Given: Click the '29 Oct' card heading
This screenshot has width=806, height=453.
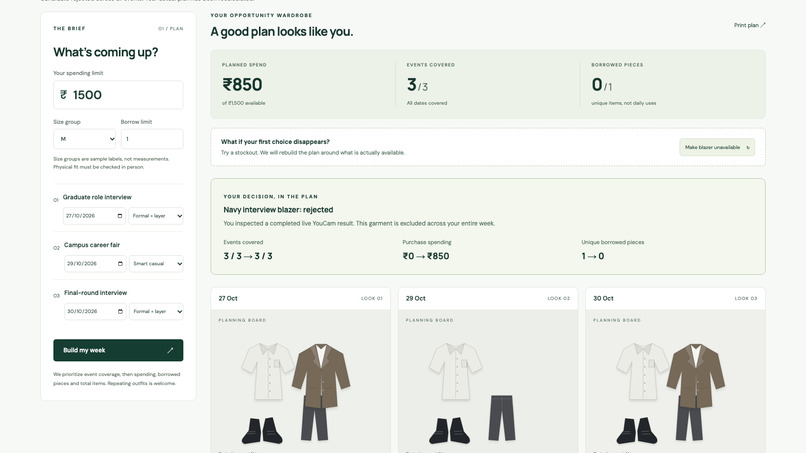Looking at the screenshot, I should pos(415,298).
